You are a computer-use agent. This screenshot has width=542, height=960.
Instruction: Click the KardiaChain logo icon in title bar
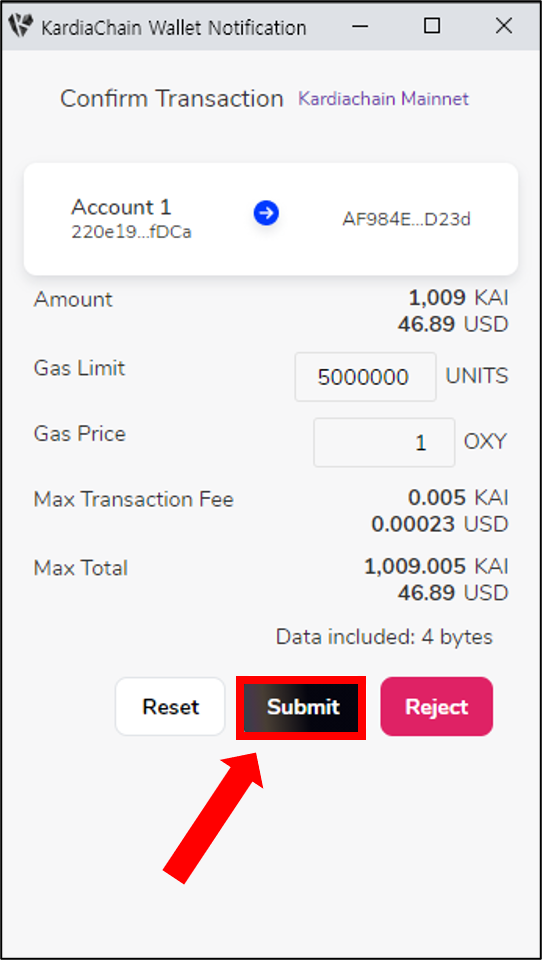[21, 27]
